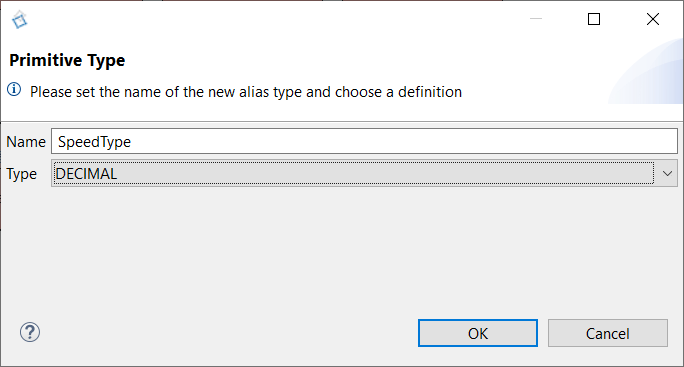Confirm the alias type with OK
The width and height of the screenshot is (684, 367).
478,333
